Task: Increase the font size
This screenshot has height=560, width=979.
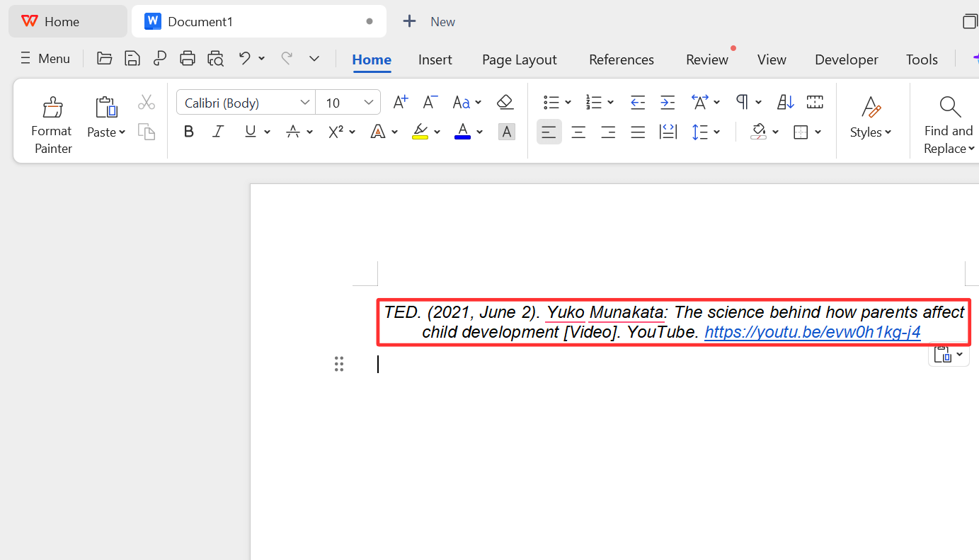Action: coord(400,102)
